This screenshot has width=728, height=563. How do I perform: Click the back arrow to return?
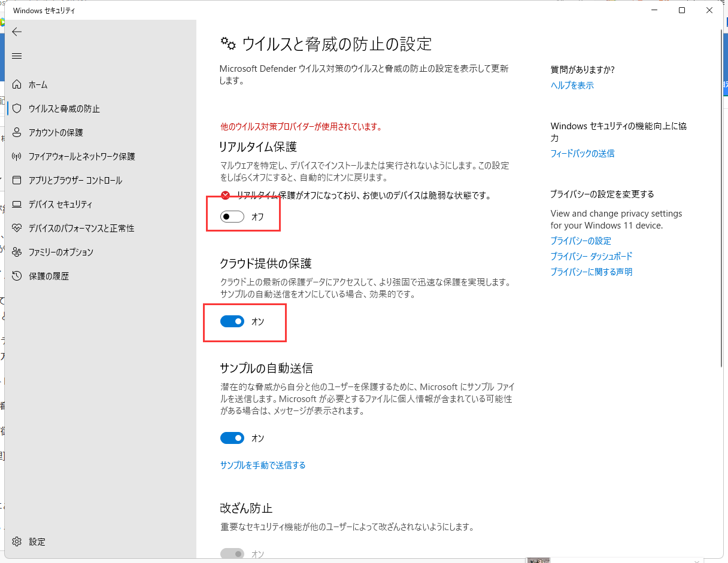(x=17, y=32)
